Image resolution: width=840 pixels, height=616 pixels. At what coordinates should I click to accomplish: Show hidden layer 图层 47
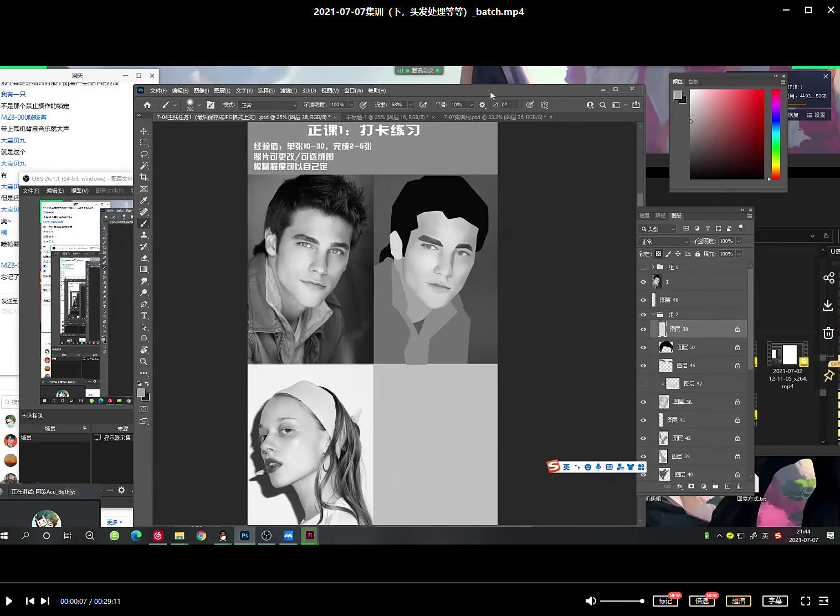tap(643, 384)
